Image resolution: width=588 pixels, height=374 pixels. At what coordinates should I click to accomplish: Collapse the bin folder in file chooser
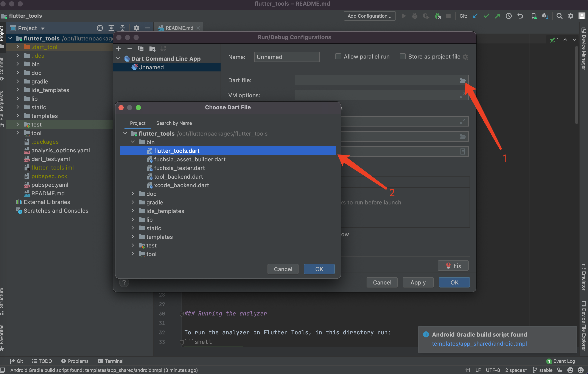coord(133,142)
